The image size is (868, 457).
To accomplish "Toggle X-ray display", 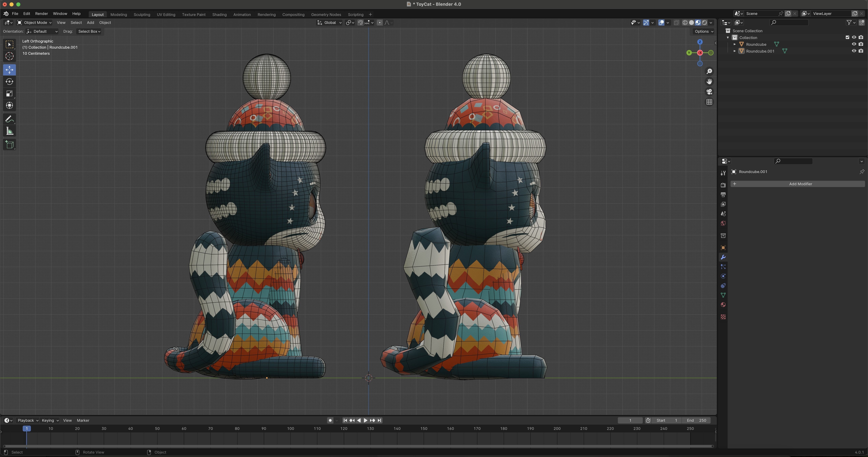I will click(676, 23).
